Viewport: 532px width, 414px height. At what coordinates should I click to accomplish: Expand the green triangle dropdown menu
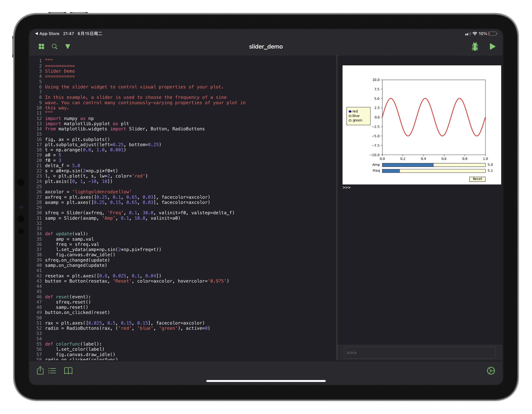[x=68, y=46]
